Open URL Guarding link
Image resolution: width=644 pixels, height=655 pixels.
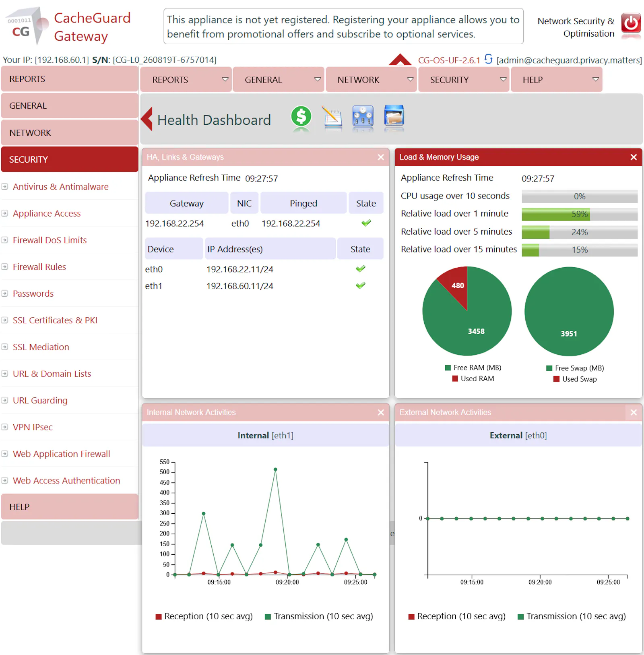pos(40,400)
